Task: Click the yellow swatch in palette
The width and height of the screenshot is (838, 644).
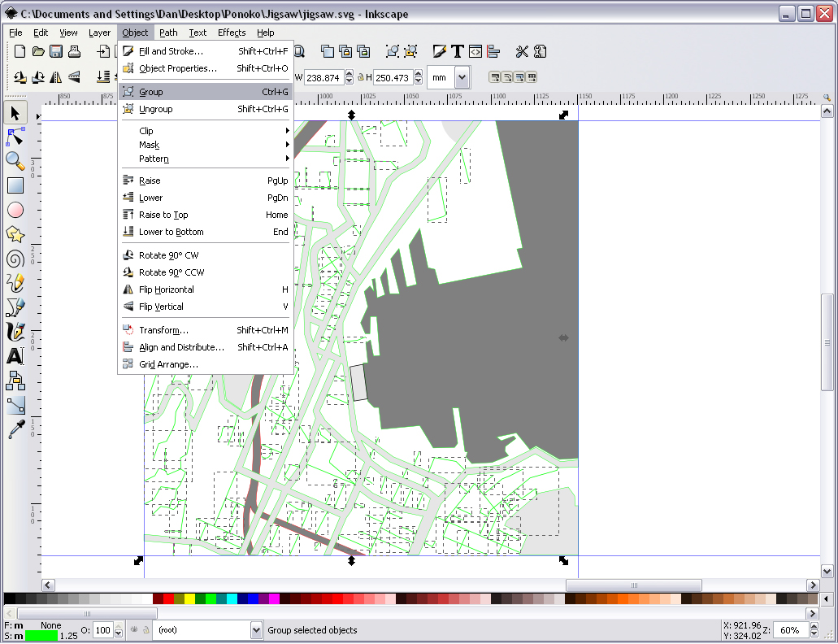Action: (189, 599)
